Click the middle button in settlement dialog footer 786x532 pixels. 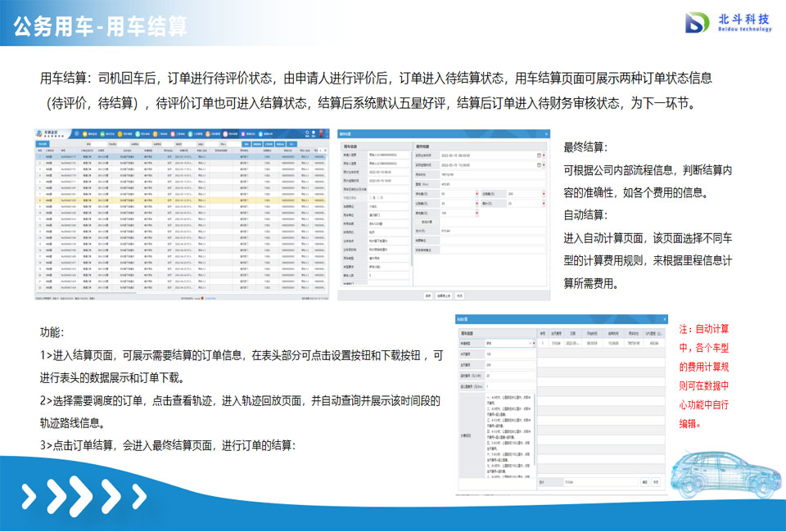[x=444, y=295]
